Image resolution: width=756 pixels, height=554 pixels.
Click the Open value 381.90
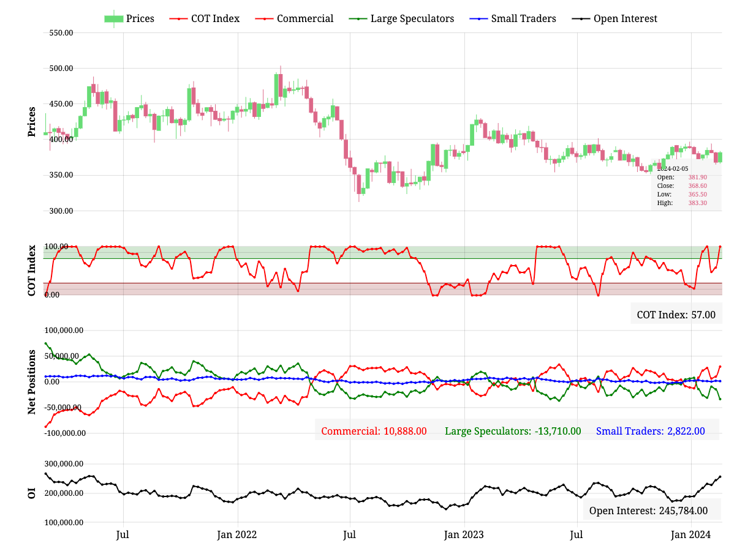[697, 177]
